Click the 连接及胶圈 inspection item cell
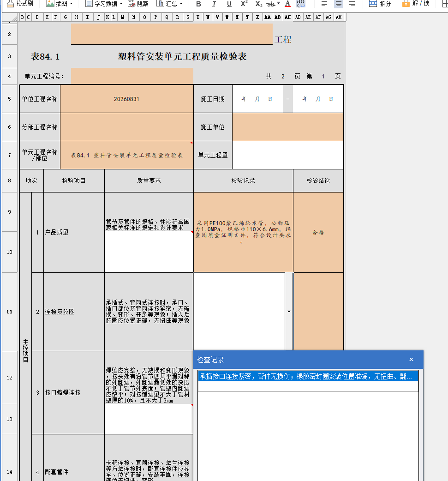 click(x=74, y=312)
